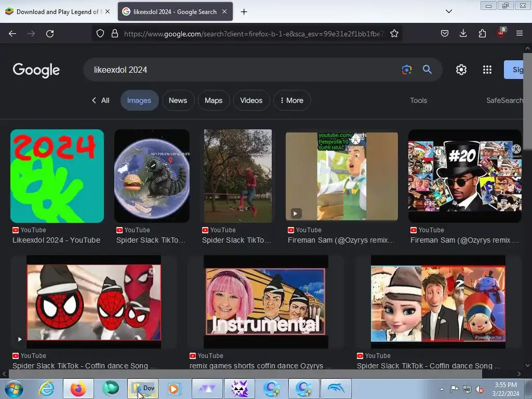Play the Fireman Sam video preview icon
This screenshot has width=532, height=399.
pos(296,214)
